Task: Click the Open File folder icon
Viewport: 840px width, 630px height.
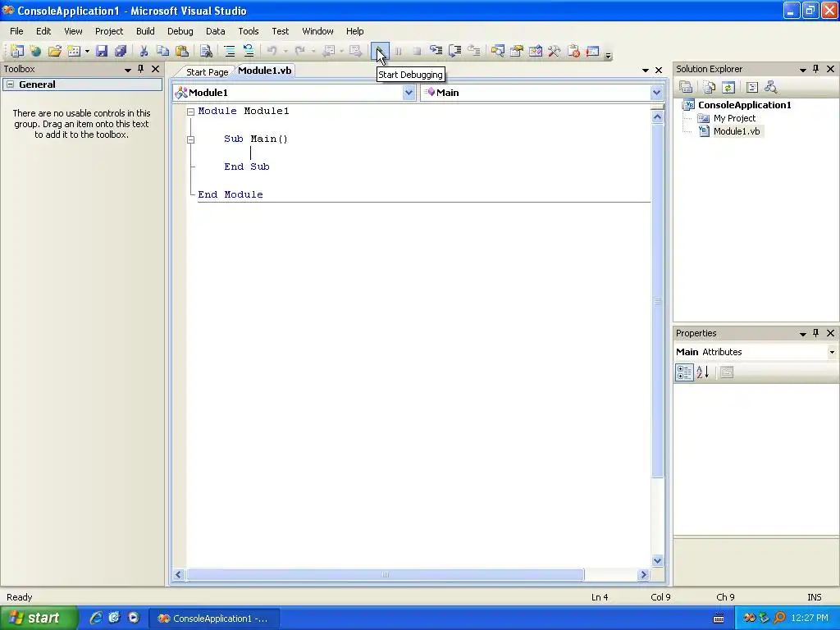Action: pos(54,51)
